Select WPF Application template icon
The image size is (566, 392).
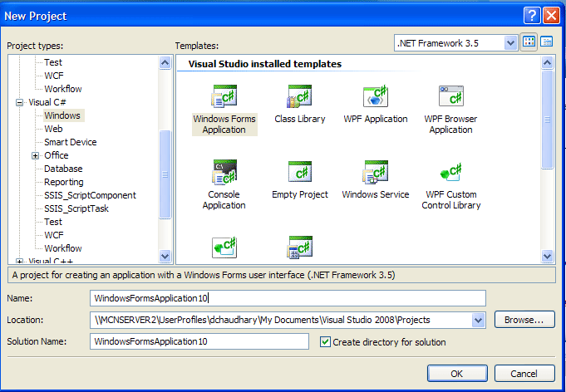[376, 96]
